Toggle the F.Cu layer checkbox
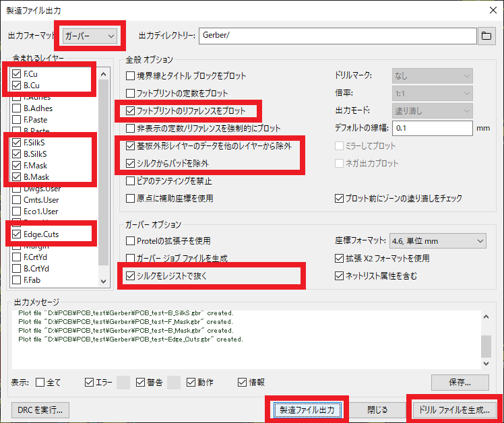Viewport: 504px width, 423px height. tap(17, 73)
